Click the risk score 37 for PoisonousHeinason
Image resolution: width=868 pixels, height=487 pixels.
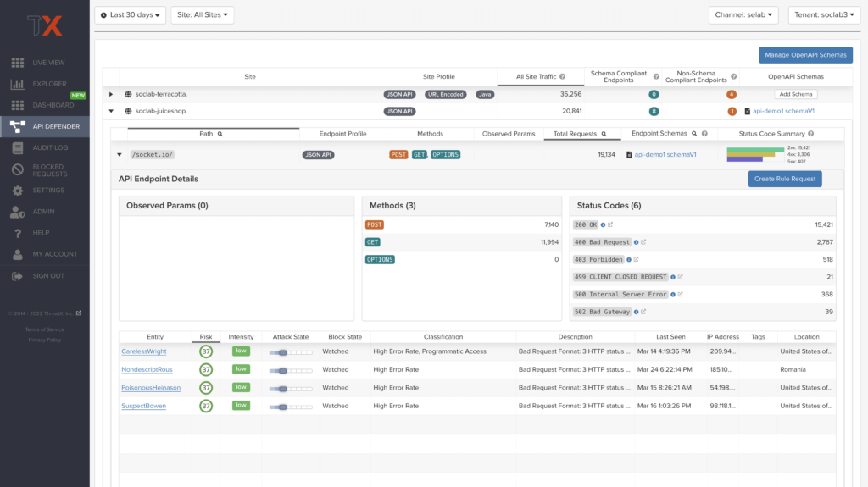click(206, 388)
